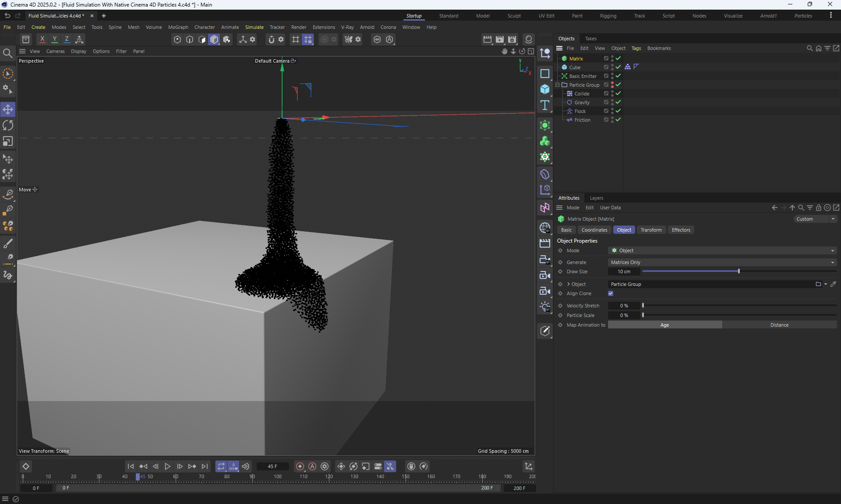Click the Text spline tool icon
Screen dimensions: 841x504
click(545, 105)
